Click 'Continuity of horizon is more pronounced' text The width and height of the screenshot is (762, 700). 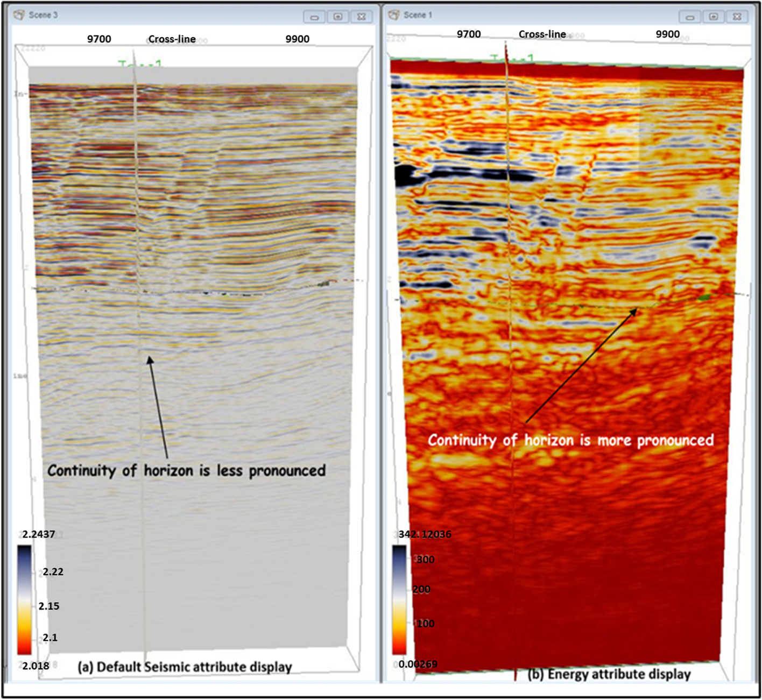[x=571, y=440]
